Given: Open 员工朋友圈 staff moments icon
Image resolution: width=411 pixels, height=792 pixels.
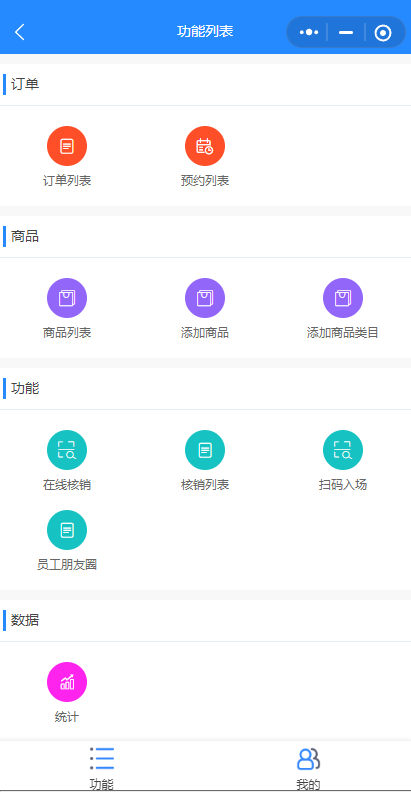Looking at the screenshot, I should point(67,530).
